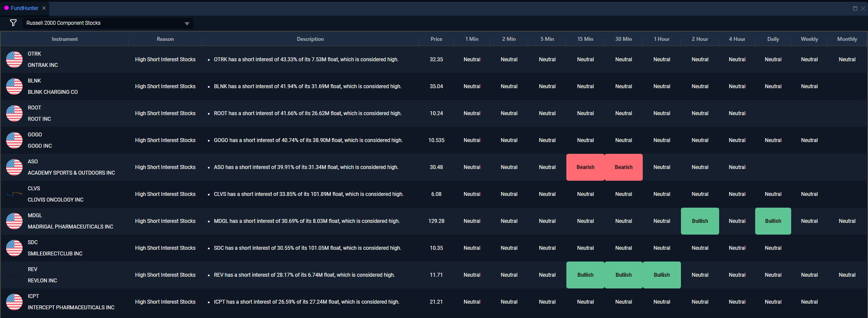Image resolution: width=868 pixels, height=318 pixels.
Task: Click OTRK Monthly Neutral cell
Action: (x=847, y=60)
